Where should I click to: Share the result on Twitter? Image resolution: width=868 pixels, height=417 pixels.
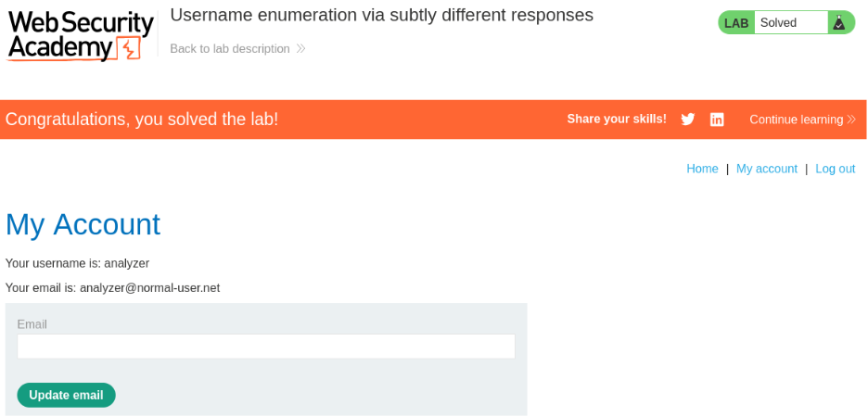(x=688, y=120)
